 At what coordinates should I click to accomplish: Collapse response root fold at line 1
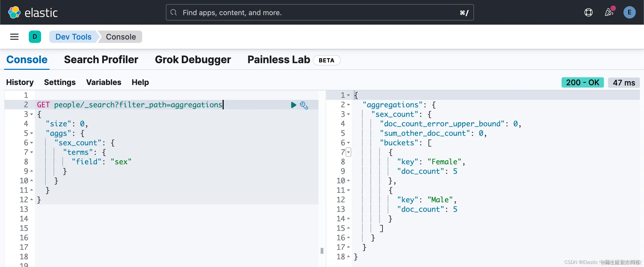pos(348,95)
